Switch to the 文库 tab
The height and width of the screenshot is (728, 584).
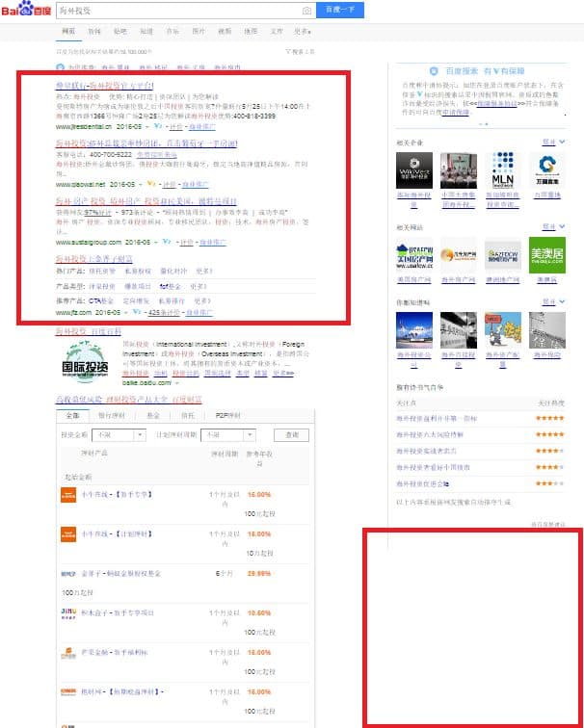[277, 31]
